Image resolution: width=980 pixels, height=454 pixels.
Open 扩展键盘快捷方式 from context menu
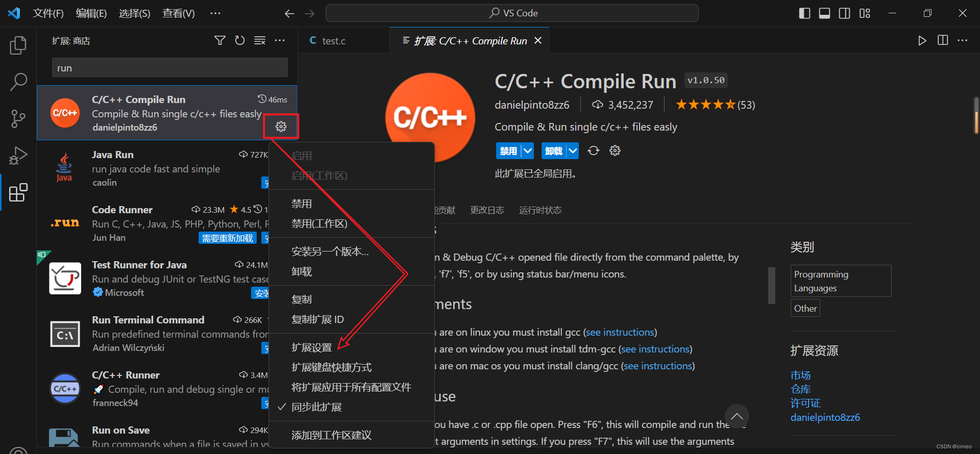pos(351,367)
